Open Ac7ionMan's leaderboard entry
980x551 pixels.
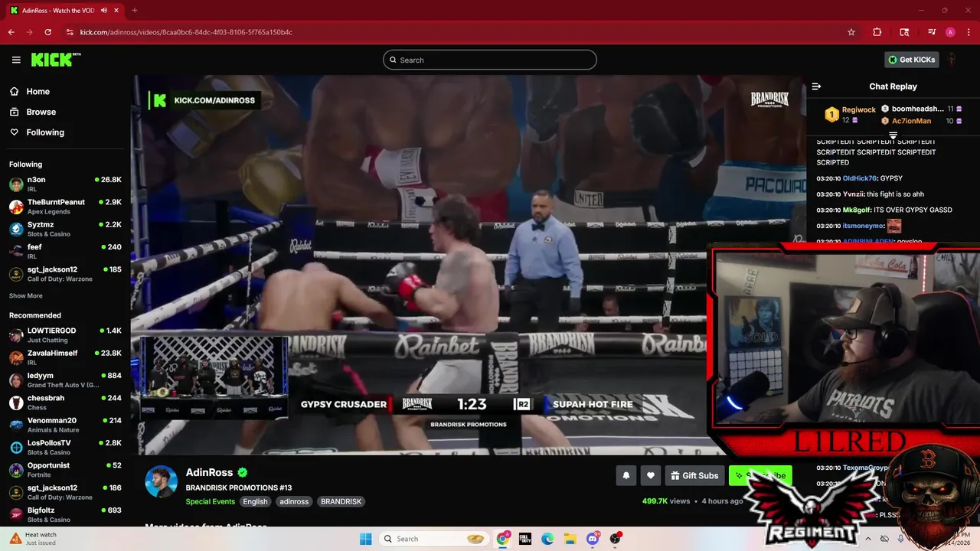[922, 121]
